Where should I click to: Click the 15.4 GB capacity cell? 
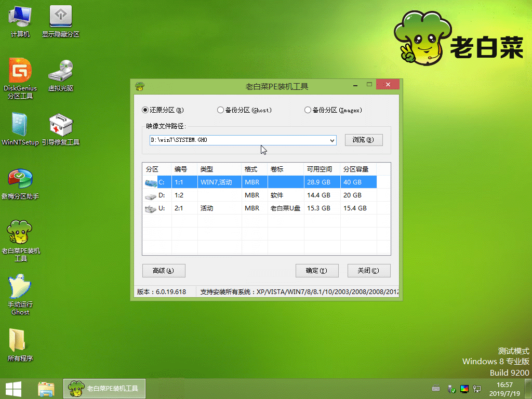coord(358,208)
